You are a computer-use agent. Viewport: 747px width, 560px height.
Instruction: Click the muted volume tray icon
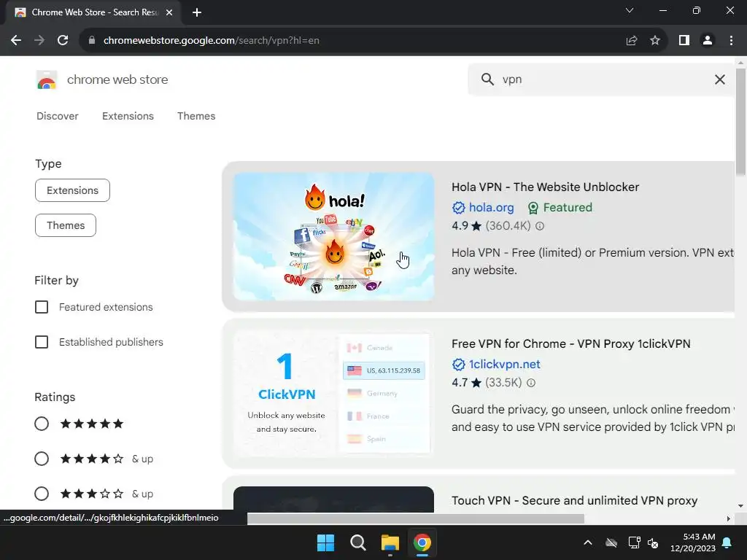(x=653, y=542)
